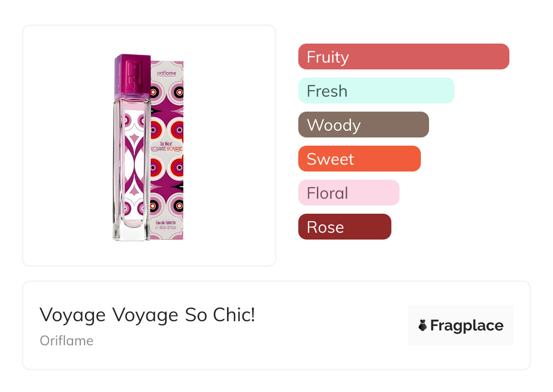Image resolution: width=553 pixels, height=392 pixels.
Task: Click the oriflame logo on the box
Action: tap(166, 73)
